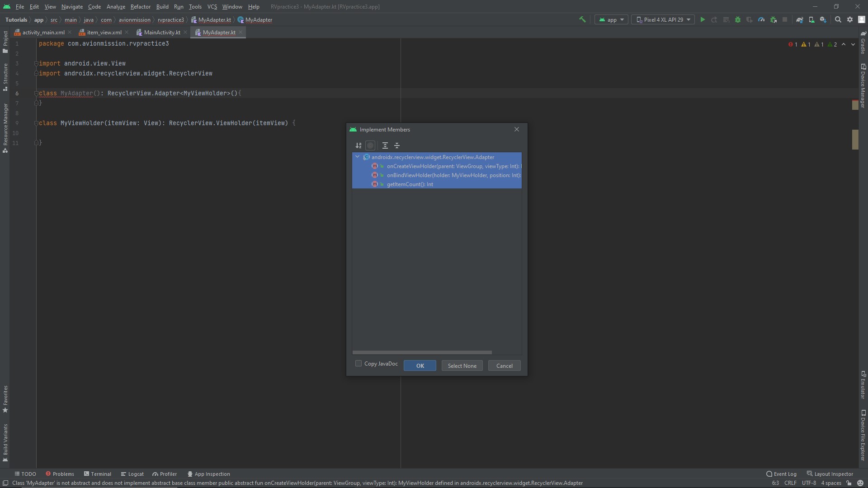Open Search Everywhere magnifier

pyautogui.click(x=838, y=20)
